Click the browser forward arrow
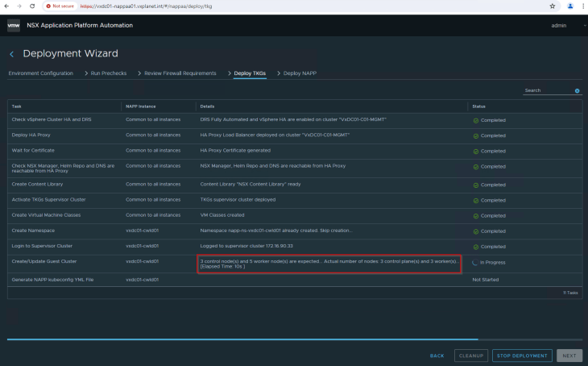 tap(19, 6)
